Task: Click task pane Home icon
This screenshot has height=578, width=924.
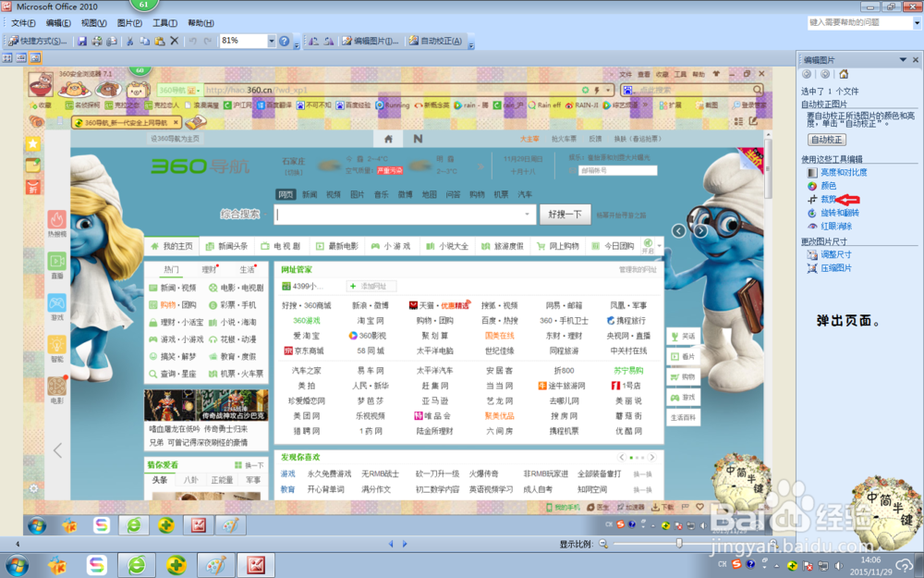Action: click(844, 74)
